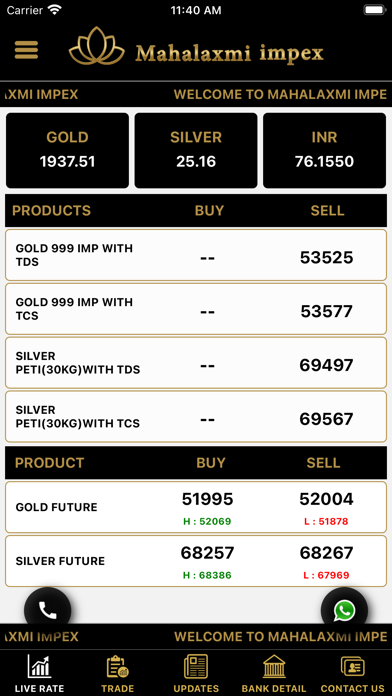
Task: Open the Contact Us card icon
Action: tap(352, 667)
